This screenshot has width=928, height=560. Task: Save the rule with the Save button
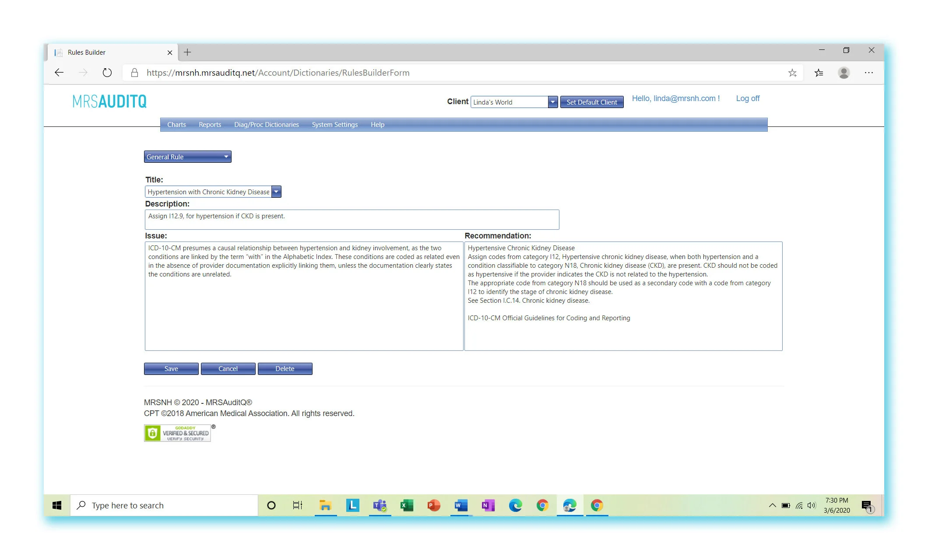(171, 369)
